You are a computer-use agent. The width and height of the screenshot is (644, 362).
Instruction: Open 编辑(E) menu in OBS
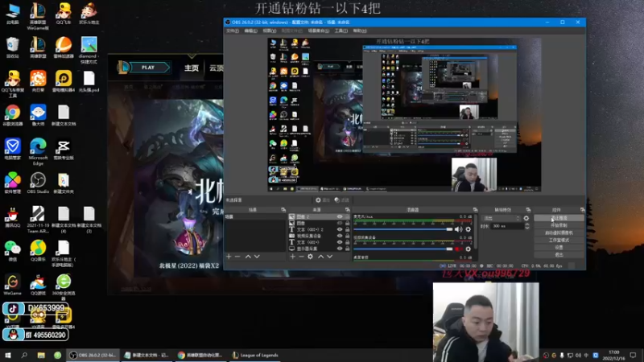click(x=250, y=31)
